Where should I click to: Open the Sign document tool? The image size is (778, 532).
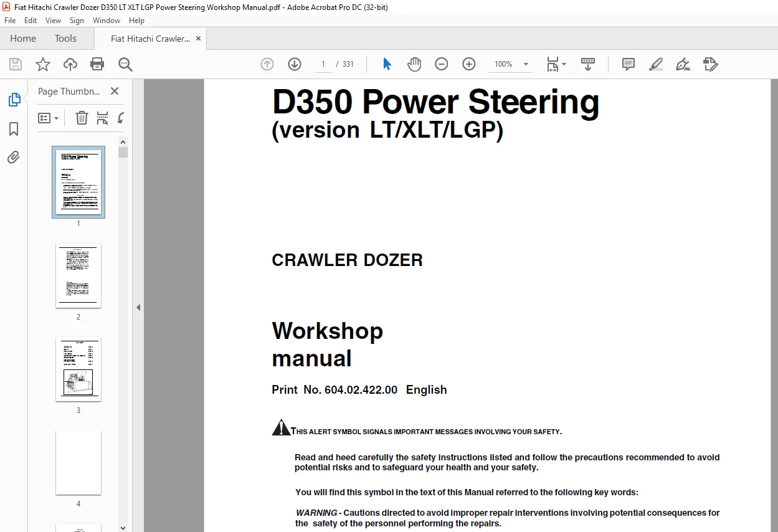click(683, 64)
